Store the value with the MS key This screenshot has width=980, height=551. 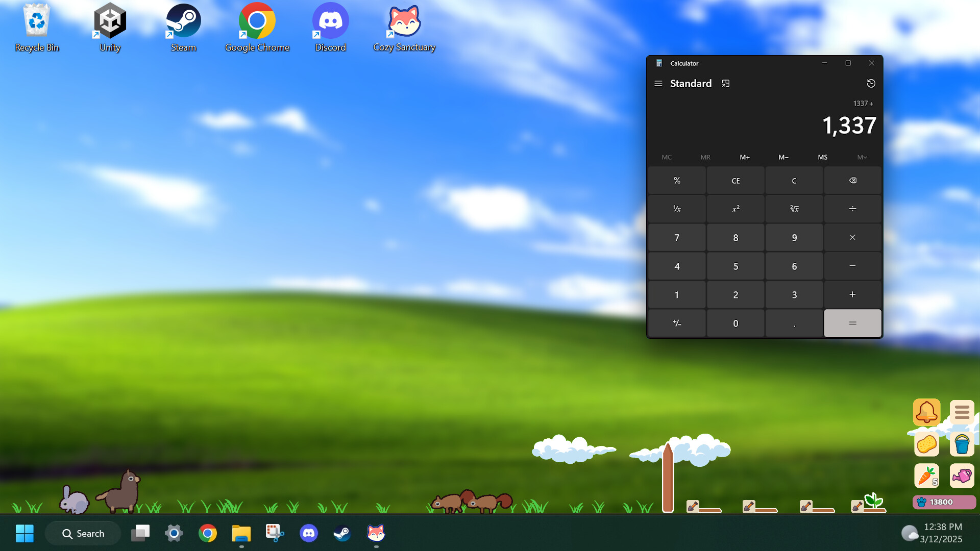pos(823,157)
